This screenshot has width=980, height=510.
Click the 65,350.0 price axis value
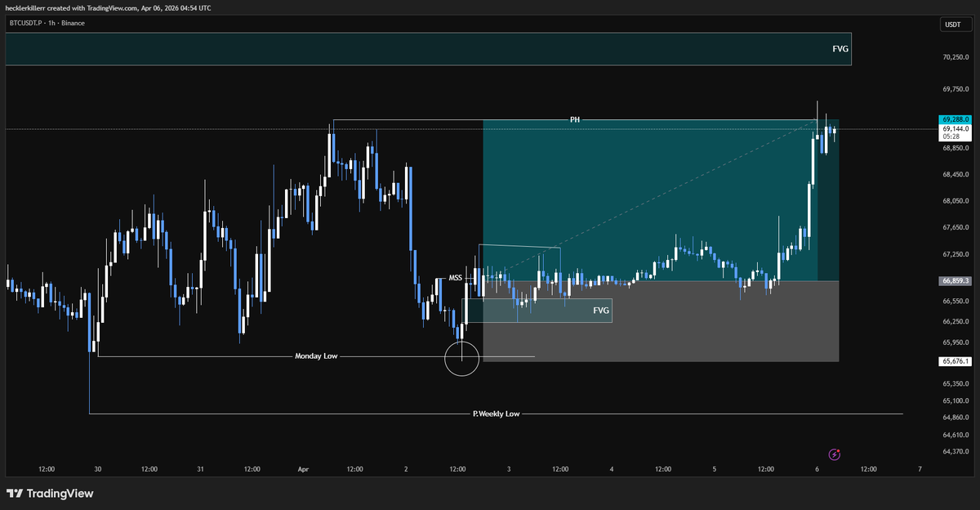tap(955, 382)
